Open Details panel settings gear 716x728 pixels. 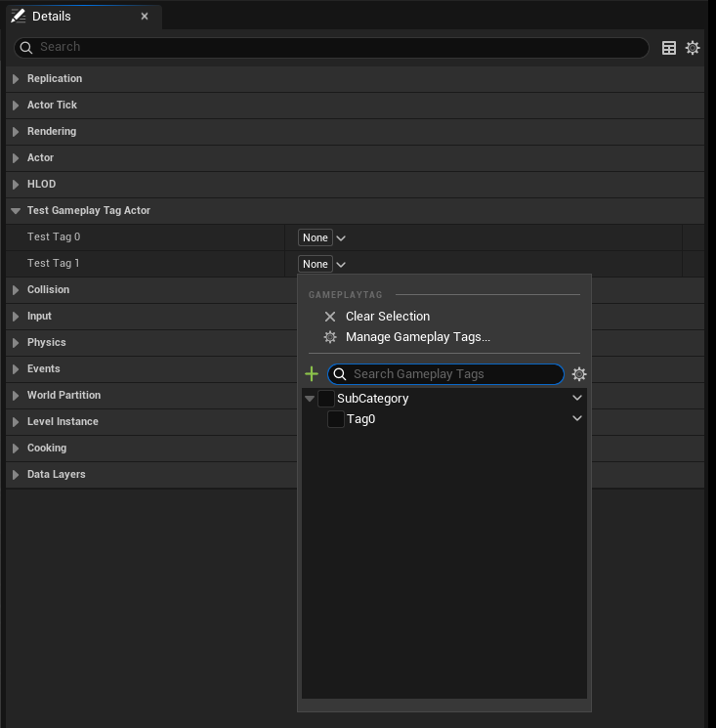[693, 48]
